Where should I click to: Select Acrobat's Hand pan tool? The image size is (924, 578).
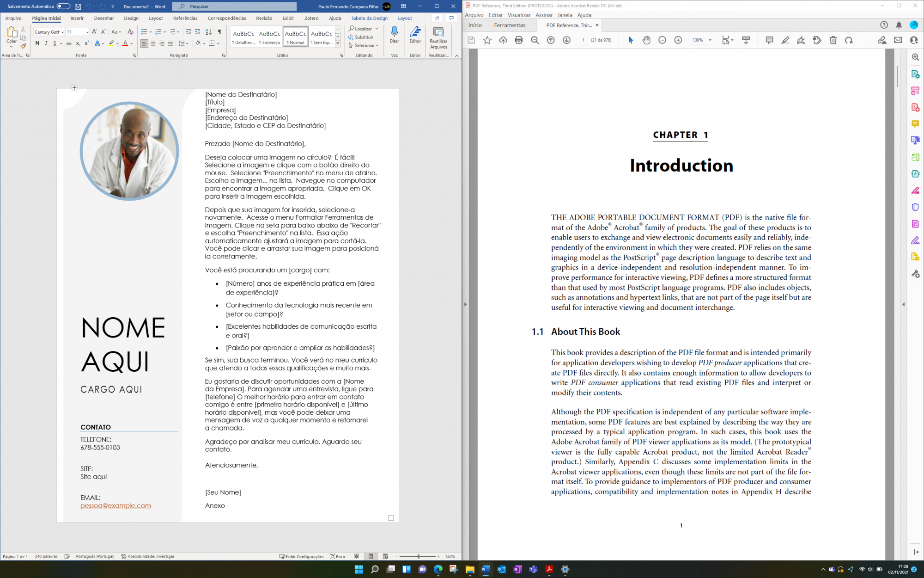646,40
